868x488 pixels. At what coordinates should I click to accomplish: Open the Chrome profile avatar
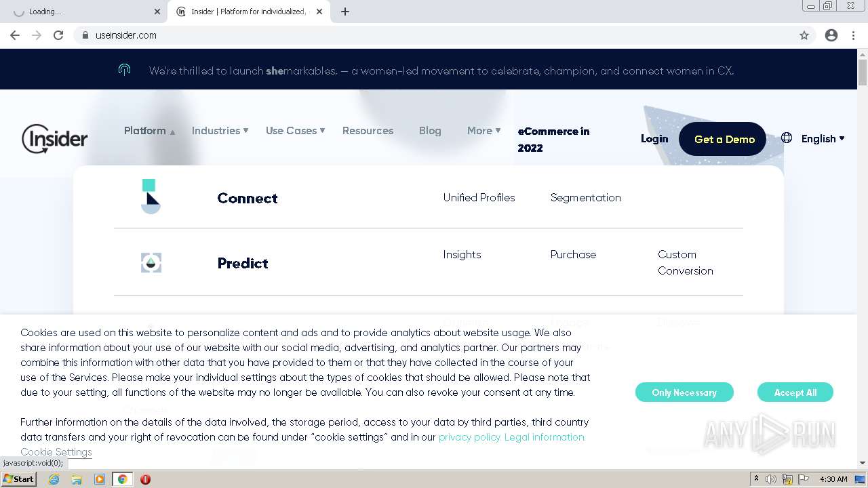pos(831,35)
